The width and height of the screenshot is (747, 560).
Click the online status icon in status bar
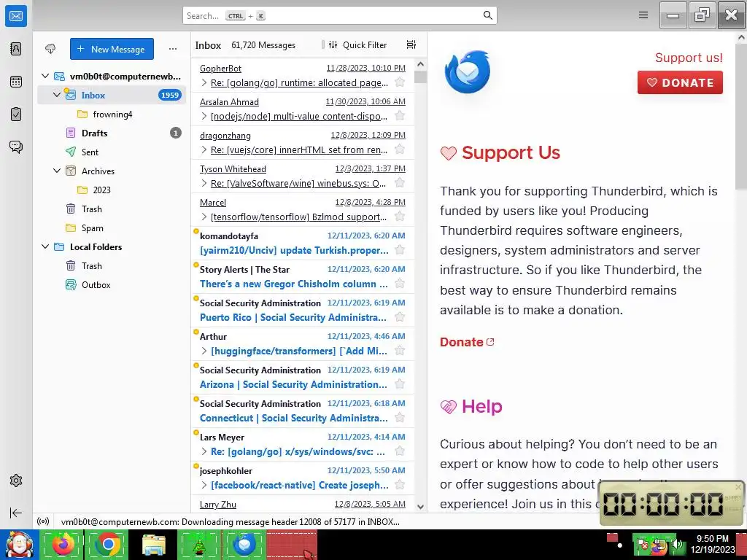[43, 521]
